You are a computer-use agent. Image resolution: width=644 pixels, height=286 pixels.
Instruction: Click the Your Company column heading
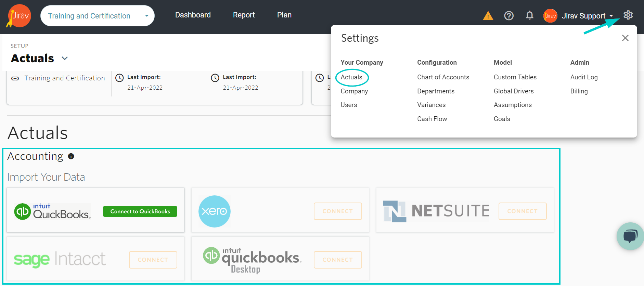coord(362,63)
